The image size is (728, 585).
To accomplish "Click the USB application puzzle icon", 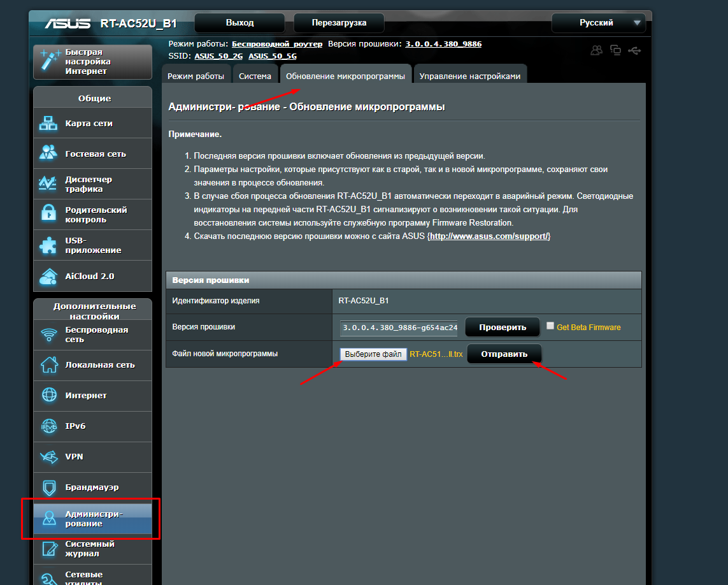I will pos(48,245).
